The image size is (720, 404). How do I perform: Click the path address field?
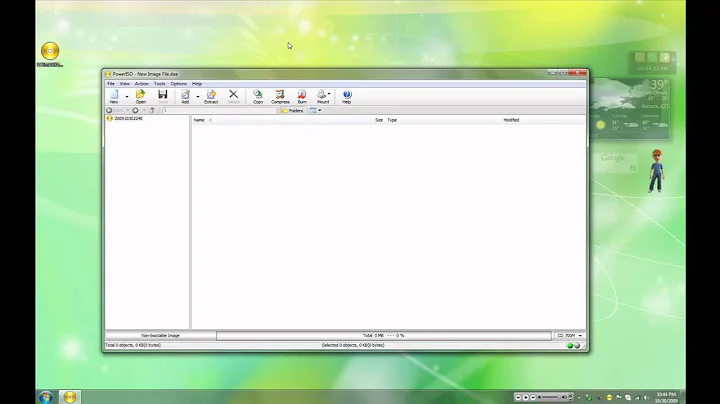[220, 110]
